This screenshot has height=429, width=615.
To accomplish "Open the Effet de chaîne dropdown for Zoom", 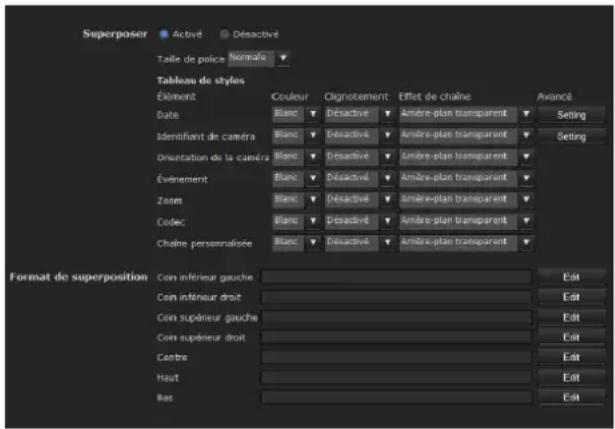I will click(x=466, y=199).
